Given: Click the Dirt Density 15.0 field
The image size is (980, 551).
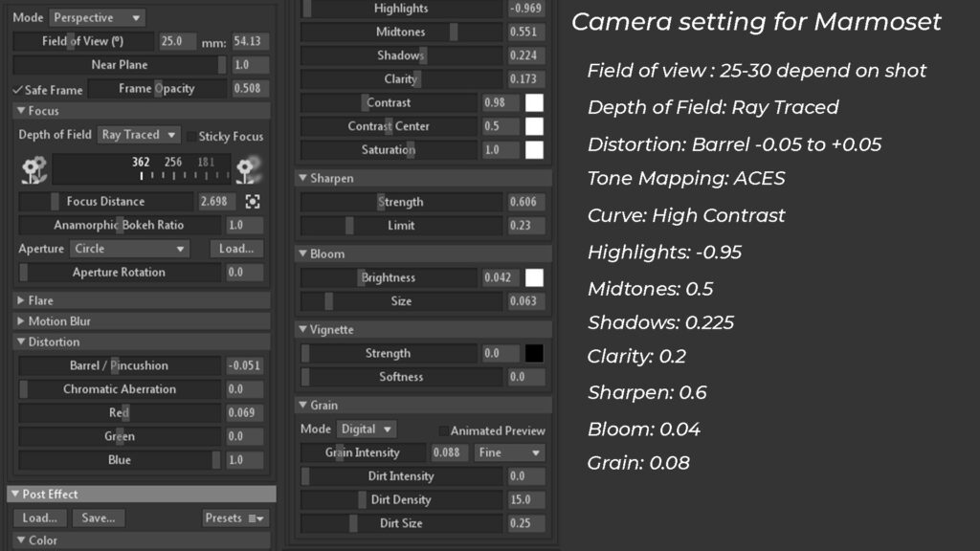Looking at the screenshot, I should coord(525,499).
